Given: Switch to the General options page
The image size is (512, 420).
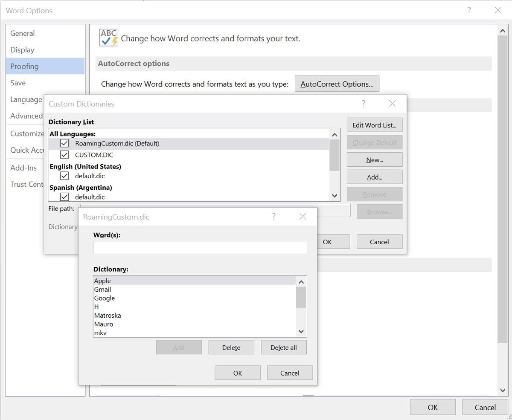Looking at the screenshot, I should point(22,33).
